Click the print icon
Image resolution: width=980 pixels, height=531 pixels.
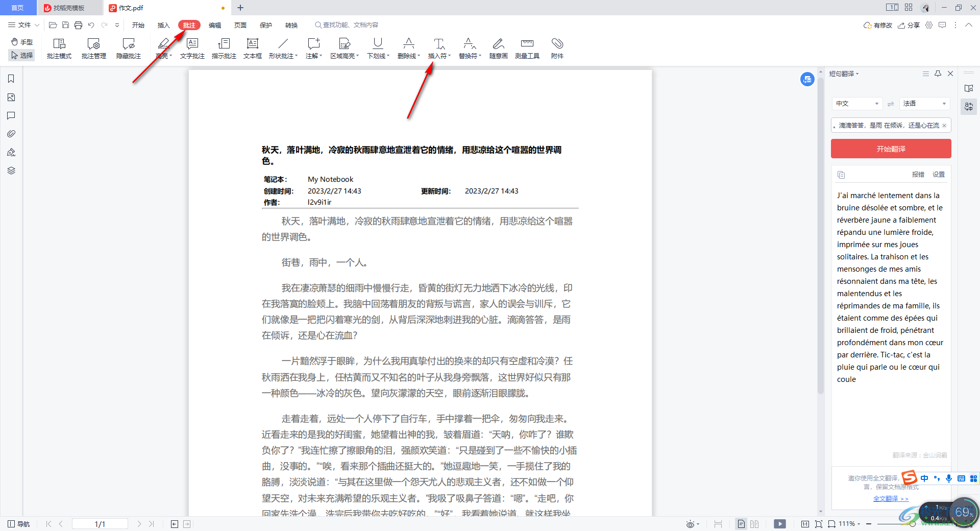click(x=78, y=25)
